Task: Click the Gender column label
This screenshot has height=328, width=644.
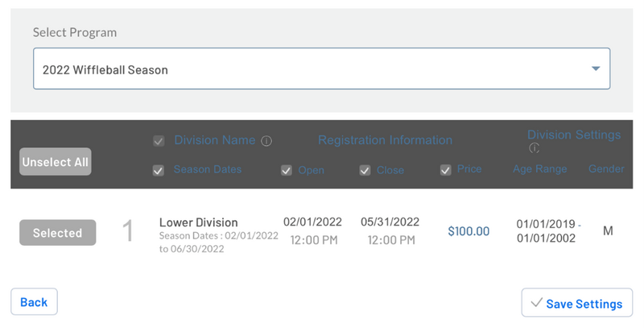Action: coord(606,169)
